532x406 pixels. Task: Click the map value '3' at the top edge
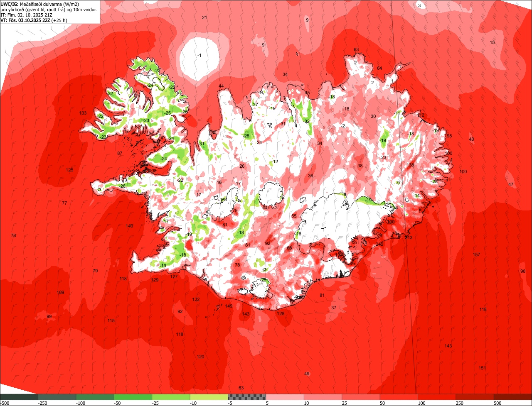(x=419, y=5)
